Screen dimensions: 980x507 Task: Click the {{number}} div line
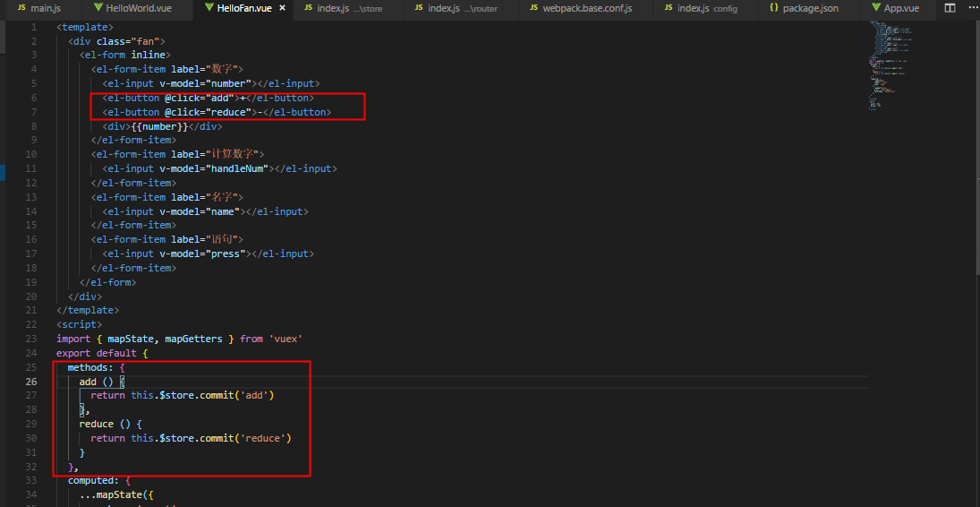tap(162, 126)
